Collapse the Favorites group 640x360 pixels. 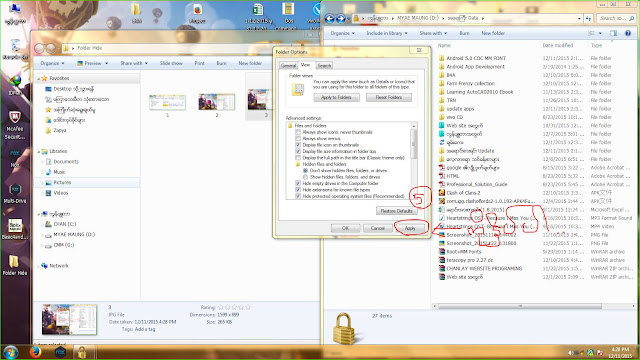pos(39,78)
